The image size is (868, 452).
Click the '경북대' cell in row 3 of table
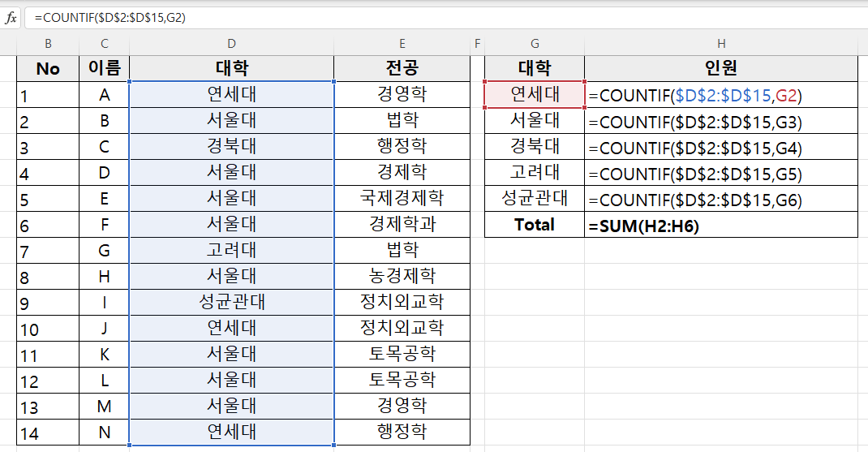coord(231,147)
